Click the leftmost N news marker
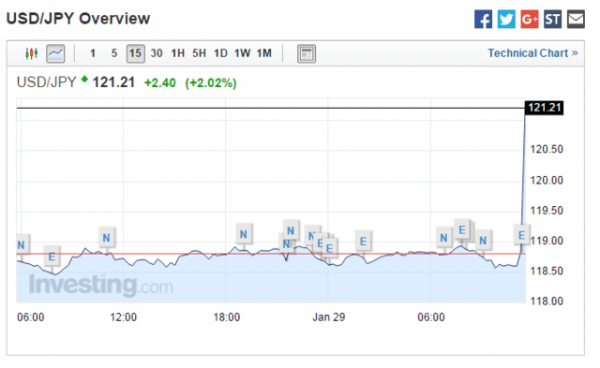600x368 pixels. pos(22,245)
